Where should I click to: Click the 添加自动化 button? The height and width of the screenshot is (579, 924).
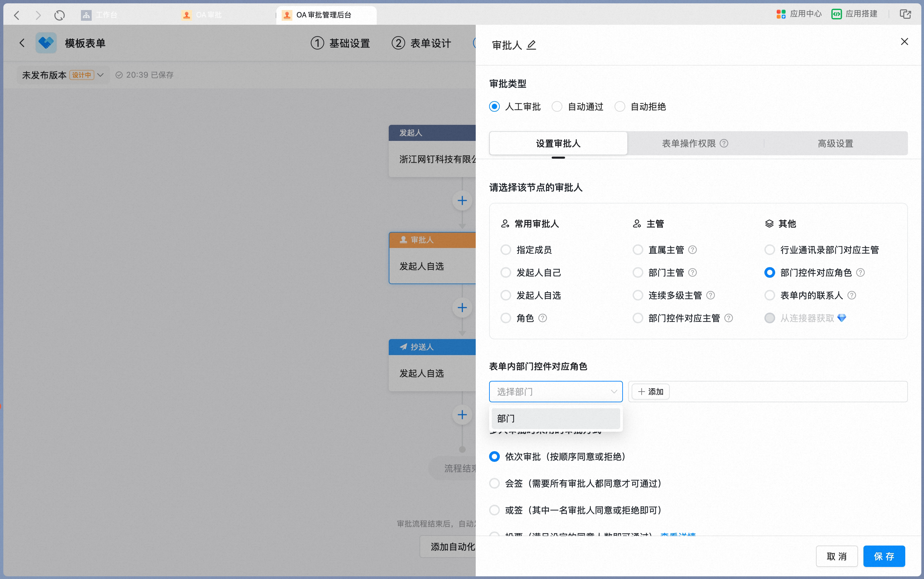pos(448,547)
